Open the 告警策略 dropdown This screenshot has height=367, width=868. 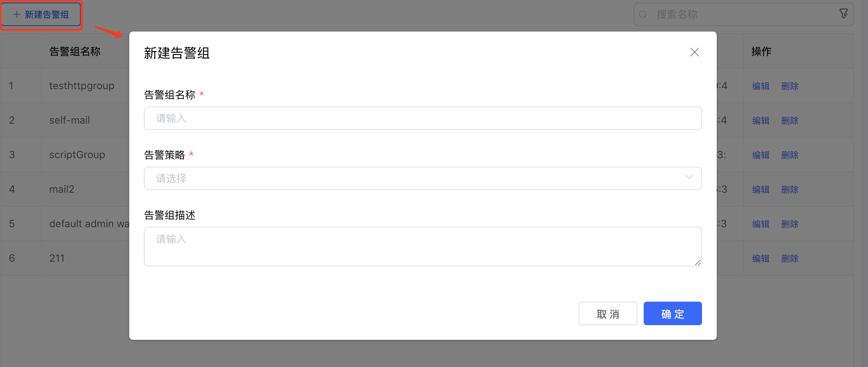pyautogui.click(x=422, y=178)
